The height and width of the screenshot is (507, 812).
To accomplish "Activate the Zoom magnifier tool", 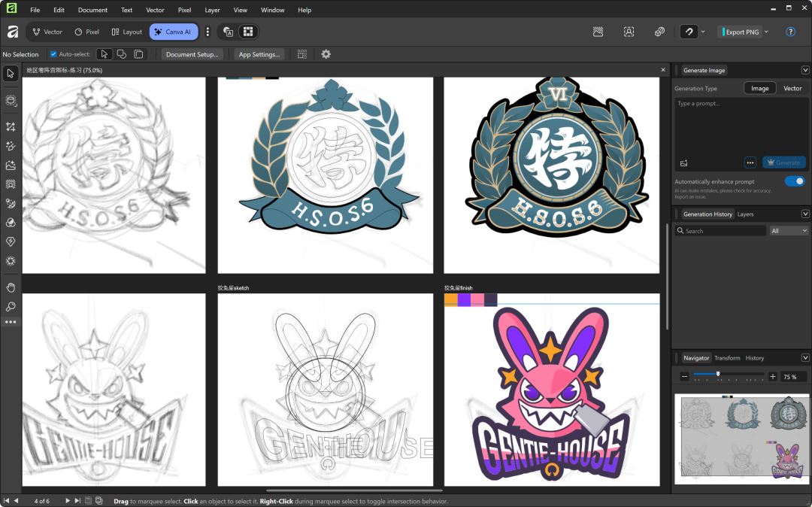I will 11,307.
